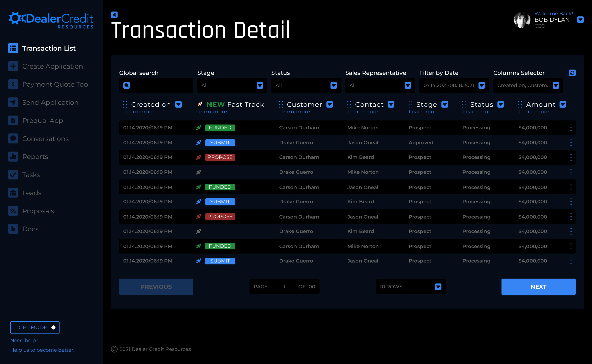Image resolution: width=592 pixels, height=364 pixels.
Task: Follow the Need help? link
Action: pos(24,340)
